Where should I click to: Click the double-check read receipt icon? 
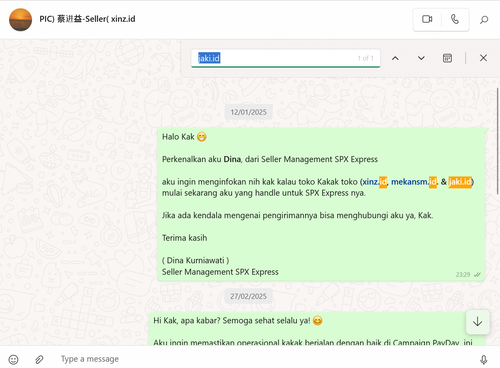click(477, 275)
